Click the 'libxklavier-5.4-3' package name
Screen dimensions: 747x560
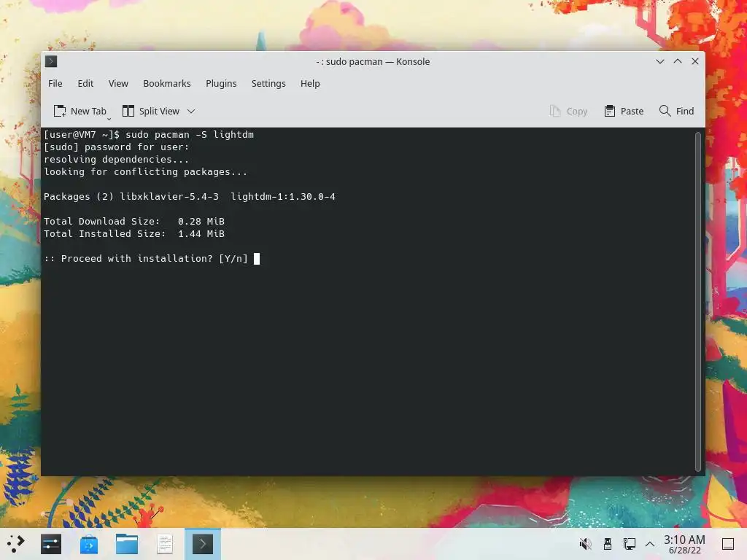(x=169, y=197)
